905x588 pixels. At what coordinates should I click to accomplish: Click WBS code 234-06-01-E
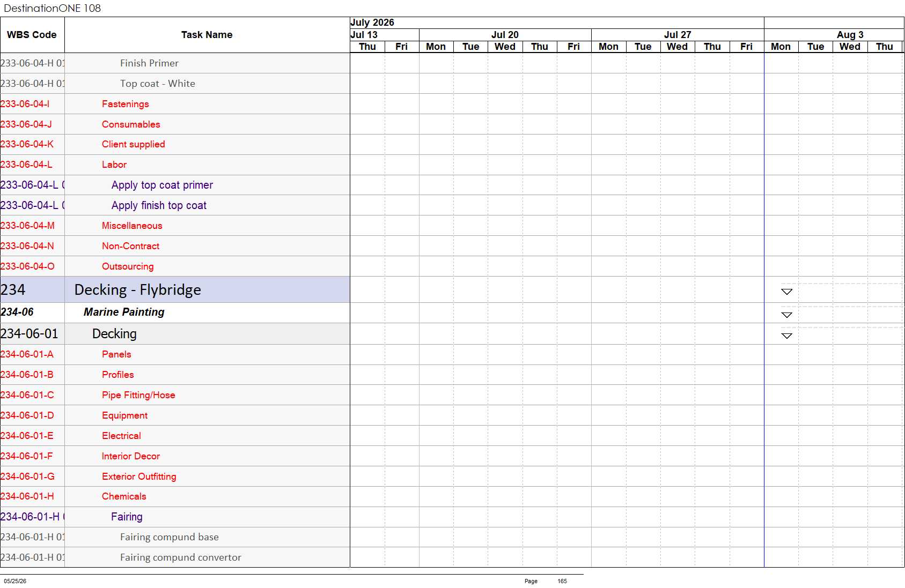(27, 436)
